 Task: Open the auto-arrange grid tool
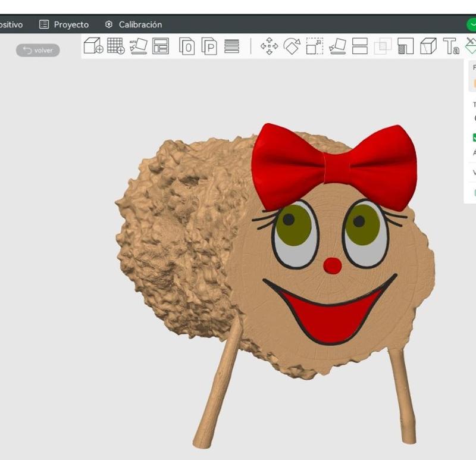pos(114,45)
